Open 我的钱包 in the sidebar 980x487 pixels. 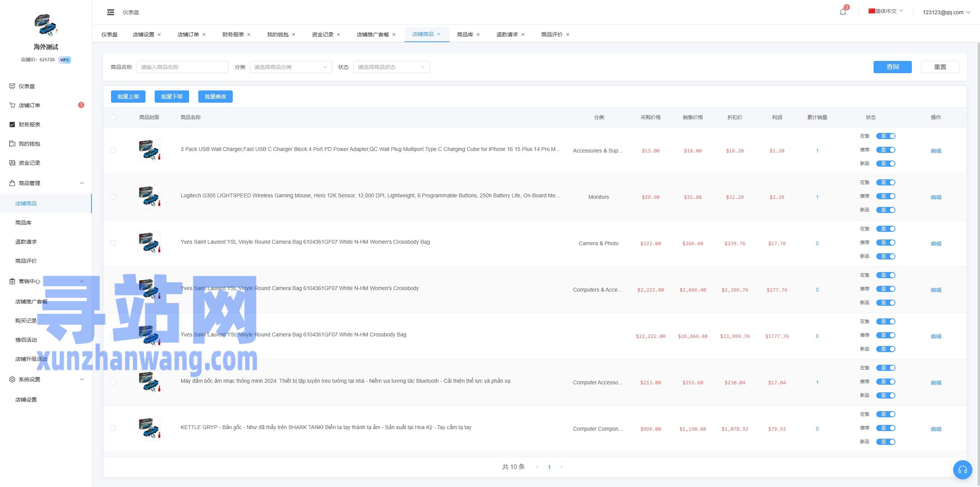pyautogui.click(x=46, y=144)
